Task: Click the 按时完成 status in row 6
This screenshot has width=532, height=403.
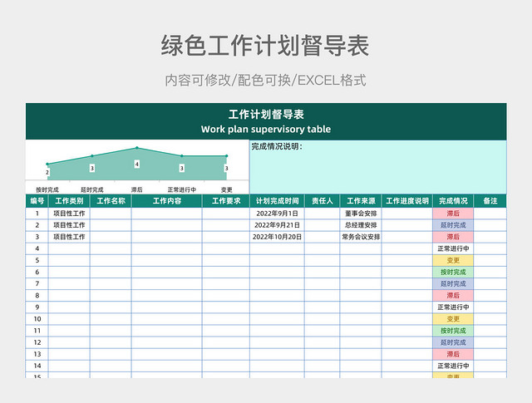Action: tap(453, 272)
